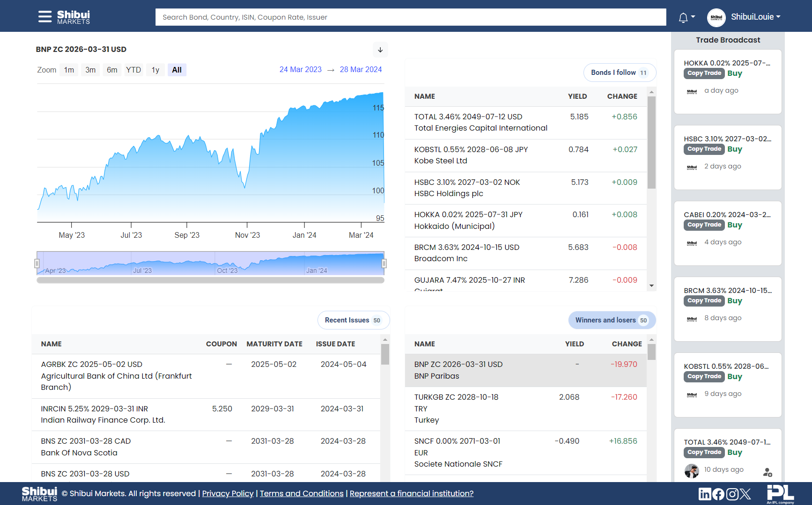
Task: Click the left handle of chart range navigator
Action: 37,263
